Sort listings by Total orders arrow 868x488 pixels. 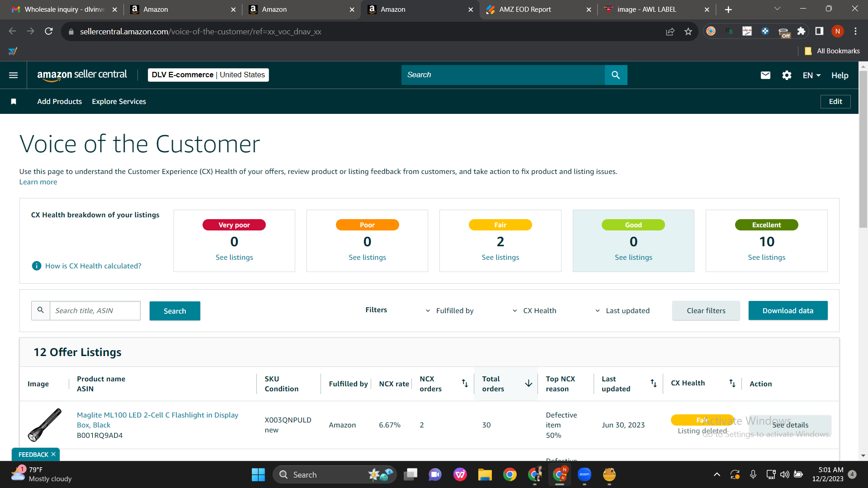click(528, 384)
